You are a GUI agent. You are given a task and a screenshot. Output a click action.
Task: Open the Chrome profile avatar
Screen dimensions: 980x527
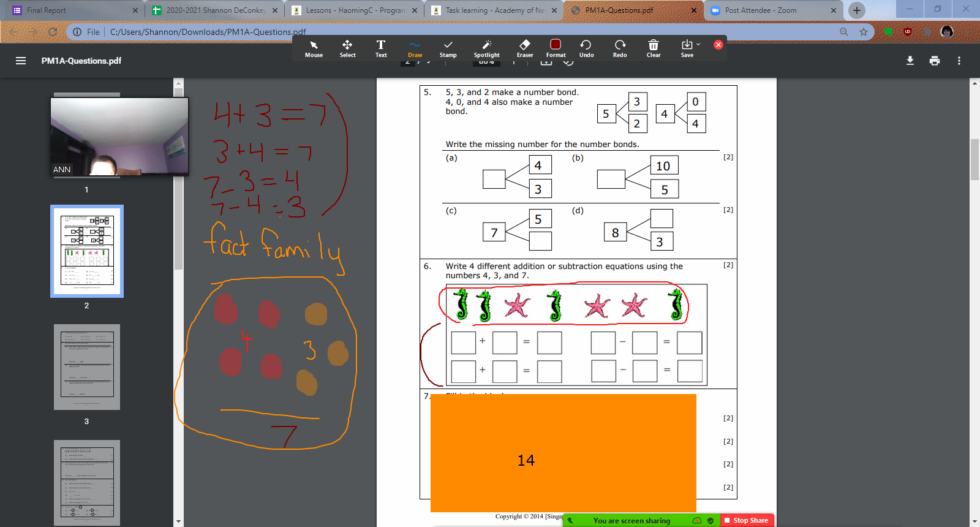947,32
